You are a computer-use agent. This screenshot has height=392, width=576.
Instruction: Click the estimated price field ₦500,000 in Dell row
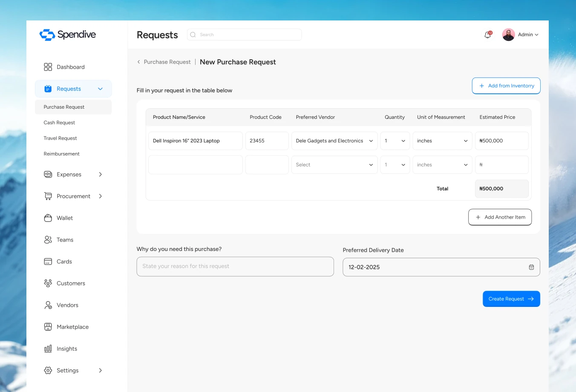pyautogui.click(x=502, y=141)
